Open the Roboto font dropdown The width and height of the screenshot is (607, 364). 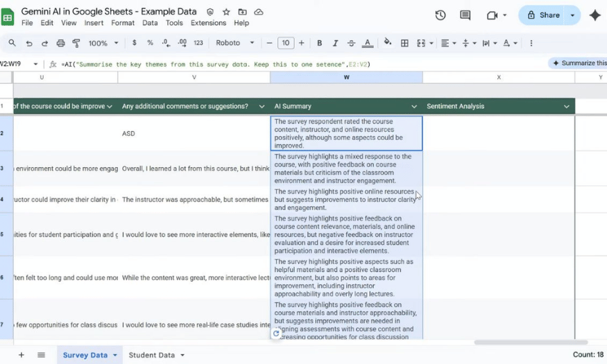tap(234, 43)
